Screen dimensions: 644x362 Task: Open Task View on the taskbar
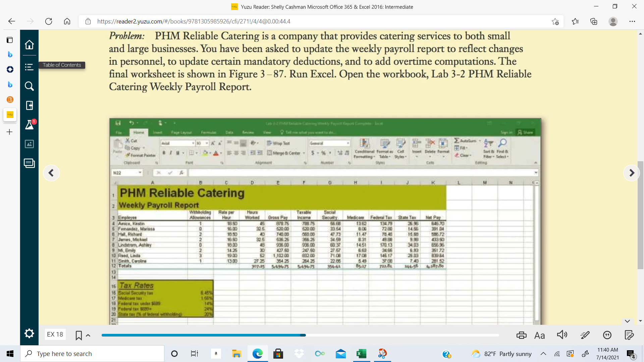195,354
